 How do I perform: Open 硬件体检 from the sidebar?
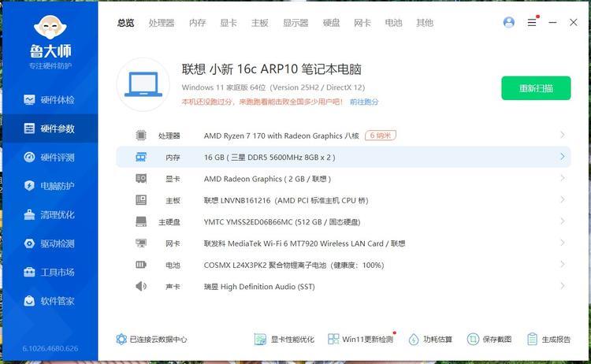(50, 100)
